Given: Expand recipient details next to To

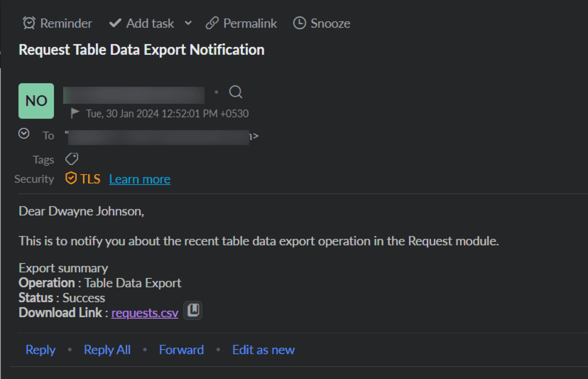Looking at the screenshot, I should (x=24, y=134).
